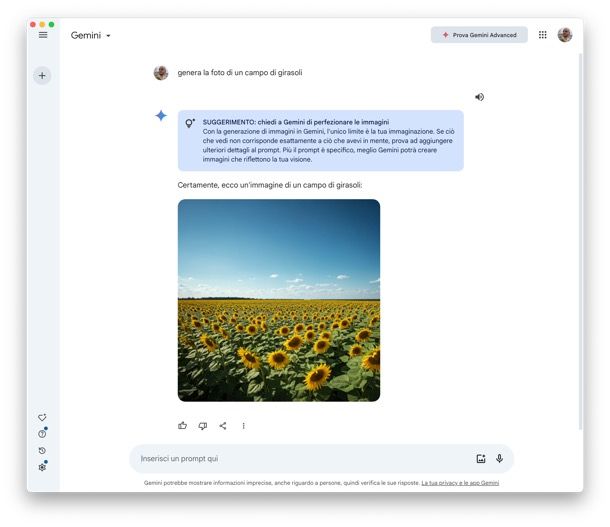Open the hamburger main menu
Image resolution: width=610 pixels, height=527 pixels.
43,35
